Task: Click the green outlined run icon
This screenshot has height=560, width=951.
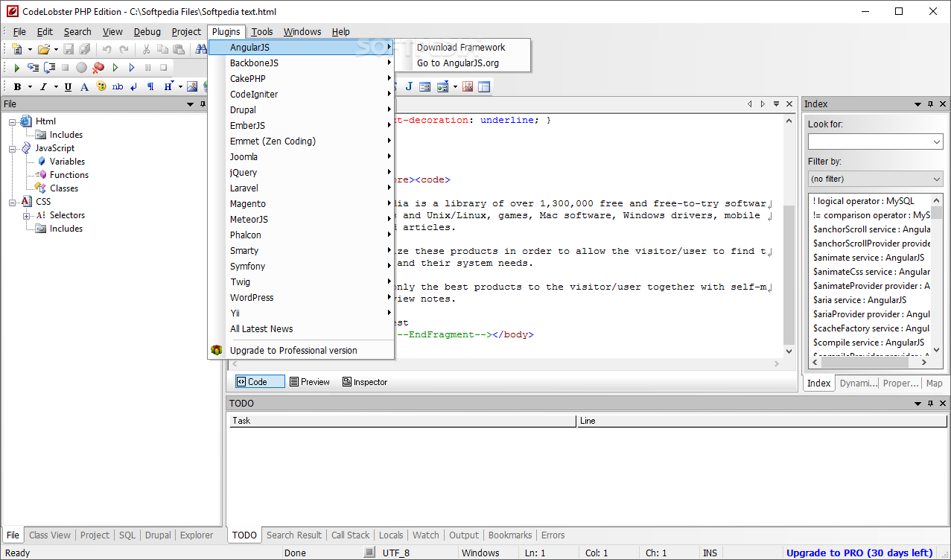Action: coord(115,68)
